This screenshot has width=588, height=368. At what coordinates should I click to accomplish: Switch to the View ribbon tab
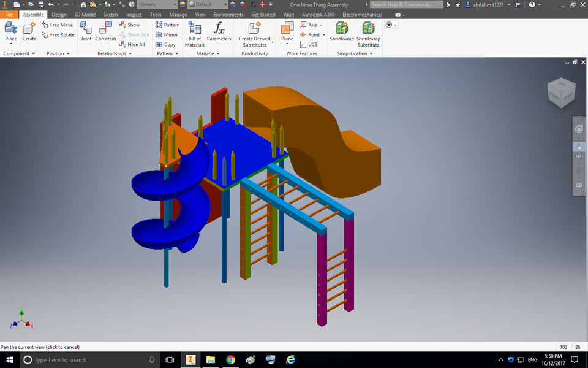(x=200, y=14)
